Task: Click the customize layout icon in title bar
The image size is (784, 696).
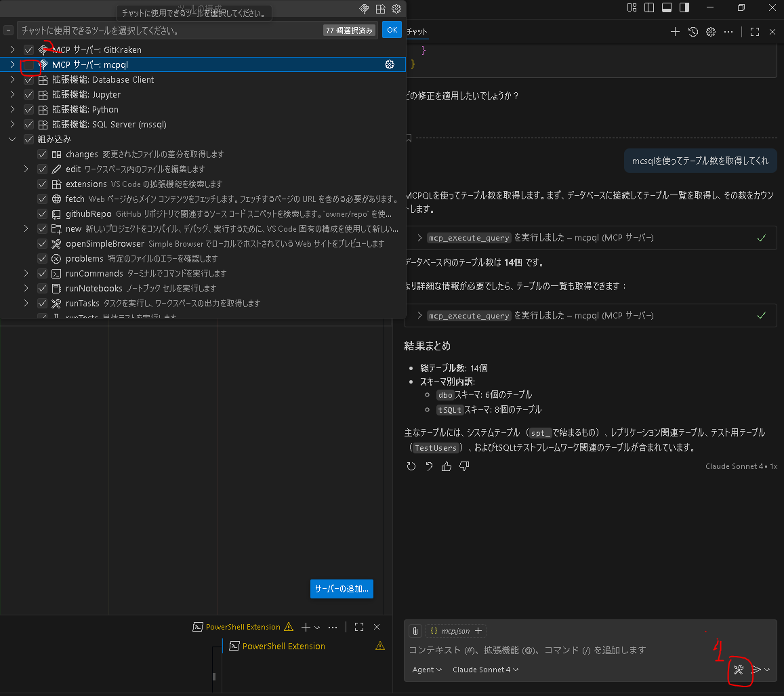Action: point(632,7)
